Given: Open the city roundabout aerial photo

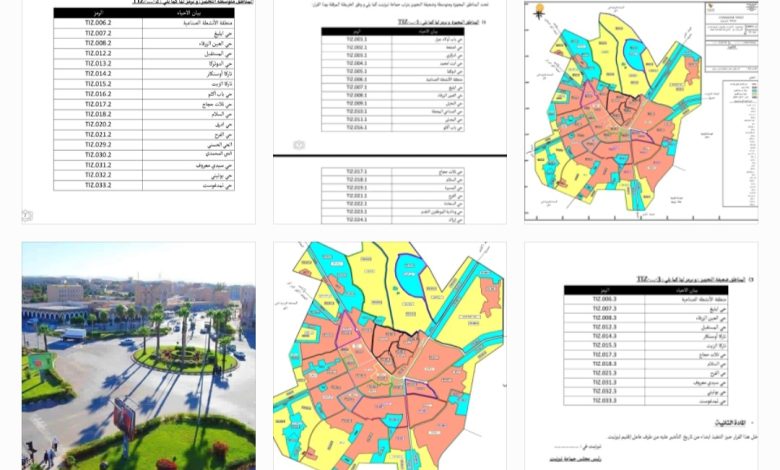Looking at the screenshot, I should pos(138,355).
